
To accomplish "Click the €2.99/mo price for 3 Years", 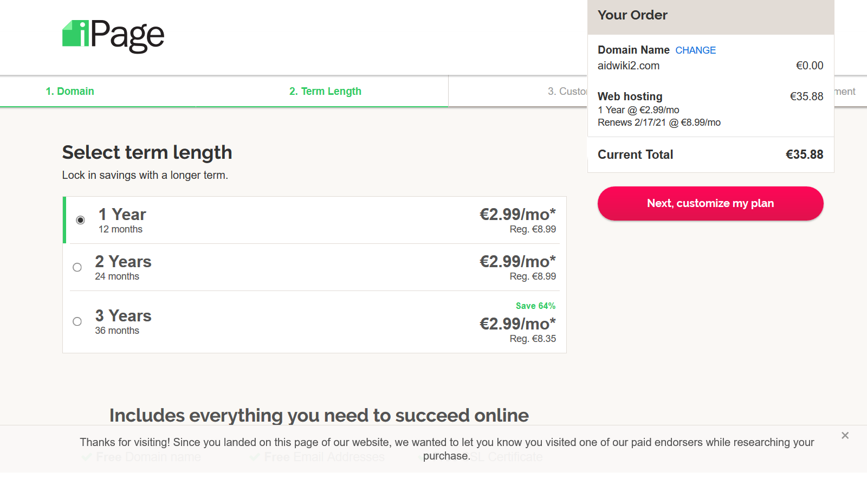I will 517,324.
